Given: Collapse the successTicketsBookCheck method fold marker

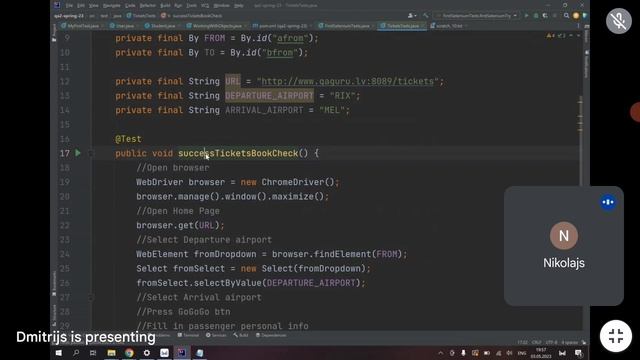Looking at the screenshot, I should point(91,153).
